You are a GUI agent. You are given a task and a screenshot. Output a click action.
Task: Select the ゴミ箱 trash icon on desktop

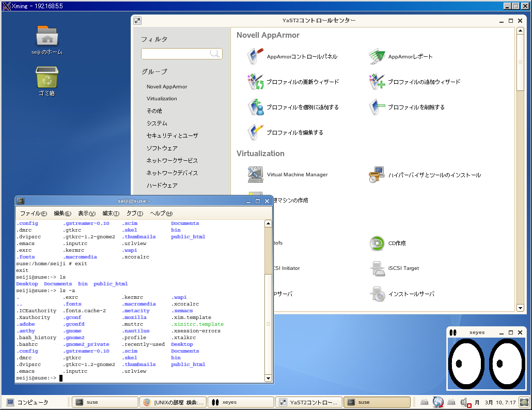pyautogui.click(x=47, y=82)
